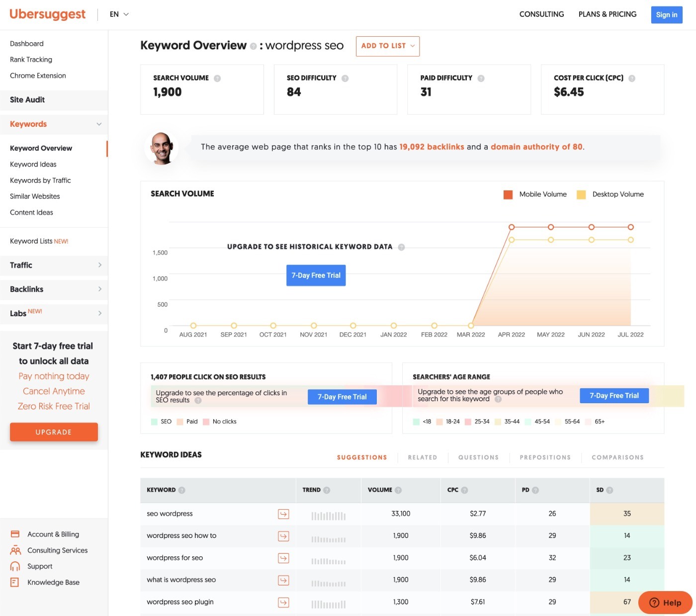Click 7-Day Free Trial in age range panel
Image resolution: width=696 pixels, height=616 pixels.
tap(614, 396)
